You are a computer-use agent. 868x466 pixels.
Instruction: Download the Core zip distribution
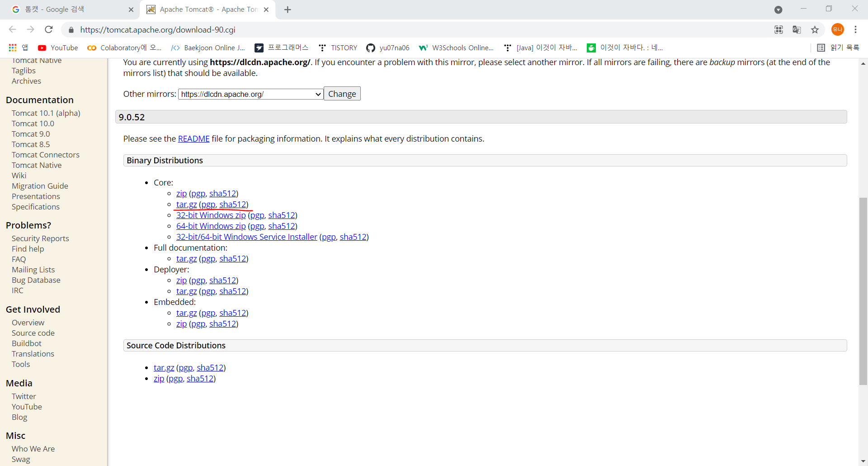coord(181,194)
